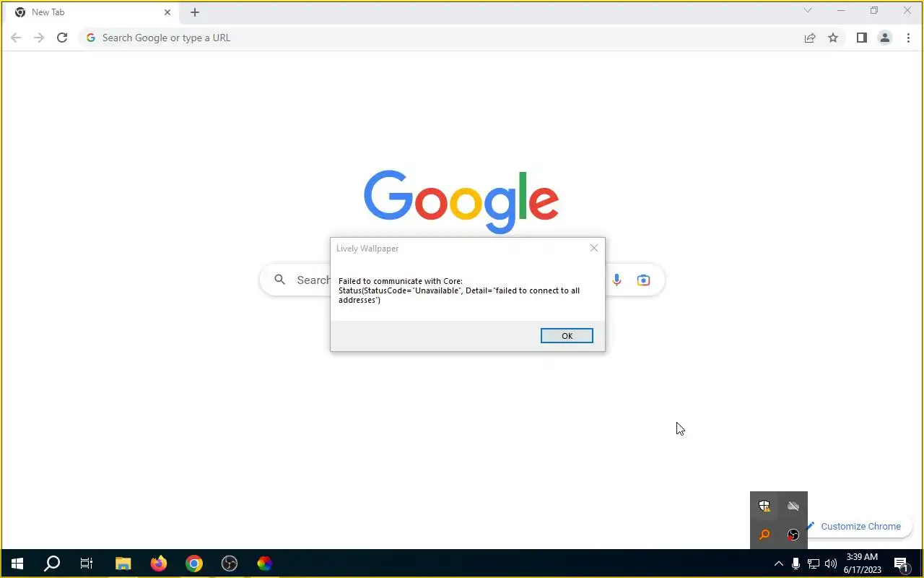This screenshot has height=578, width=924.
Task: Click the Google search magnifier icon
Action: (280, 280)
